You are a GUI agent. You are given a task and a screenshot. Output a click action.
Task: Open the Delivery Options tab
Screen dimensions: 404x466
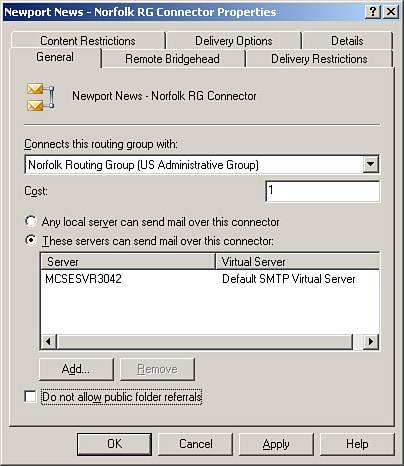pos(234,41)
